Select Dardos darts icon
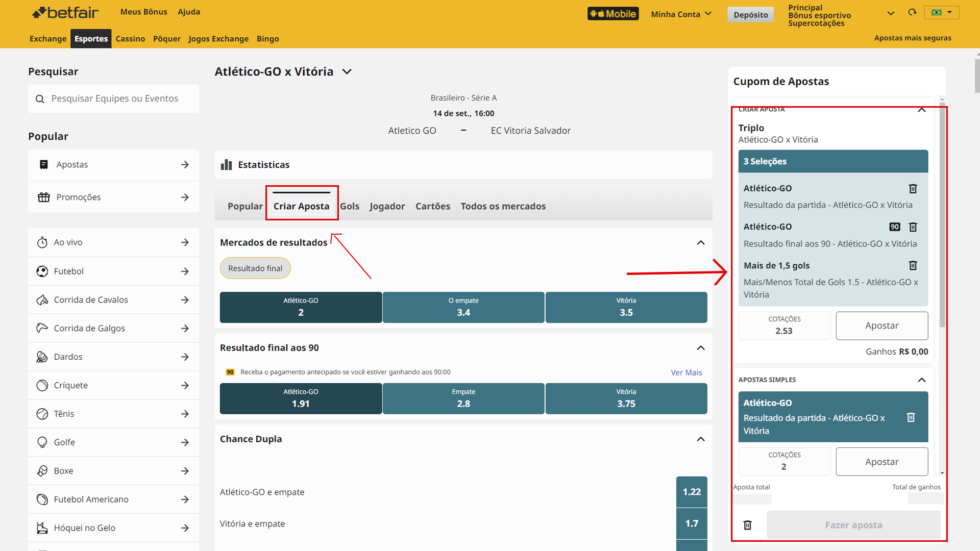This screenshot has width=980, height=551. (42, 357)
